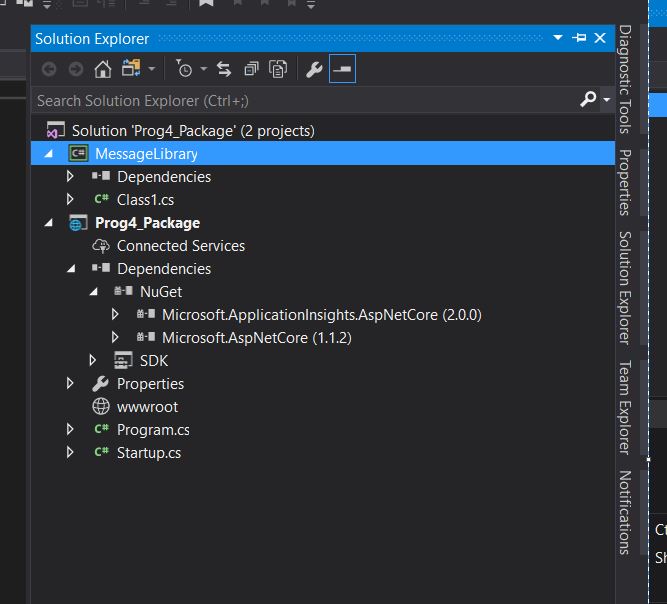Click the Solutions and Folders view icon
The width and height of the screenshot is (667, 604).
pos(130,69)
